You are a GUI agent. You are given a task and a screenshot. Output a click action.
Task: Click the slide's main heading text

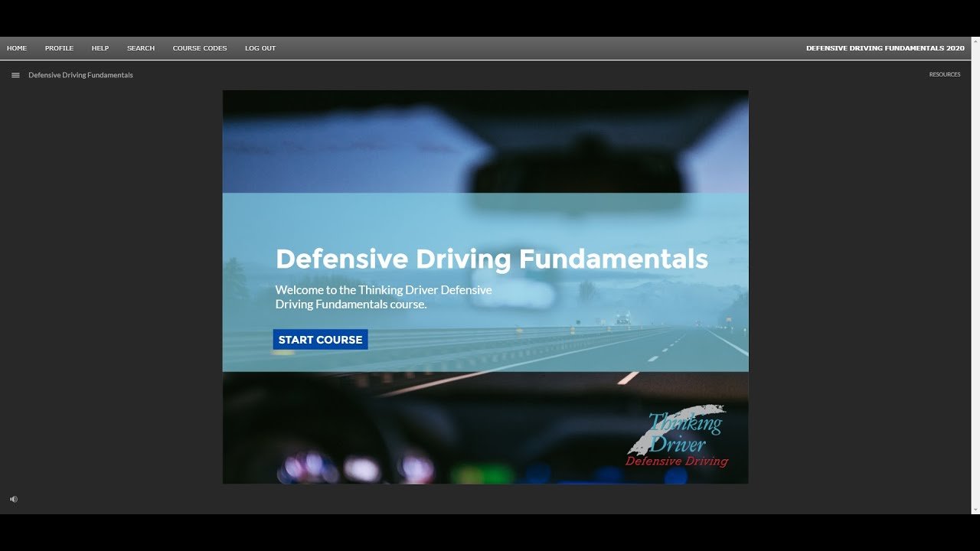point(492,259)
